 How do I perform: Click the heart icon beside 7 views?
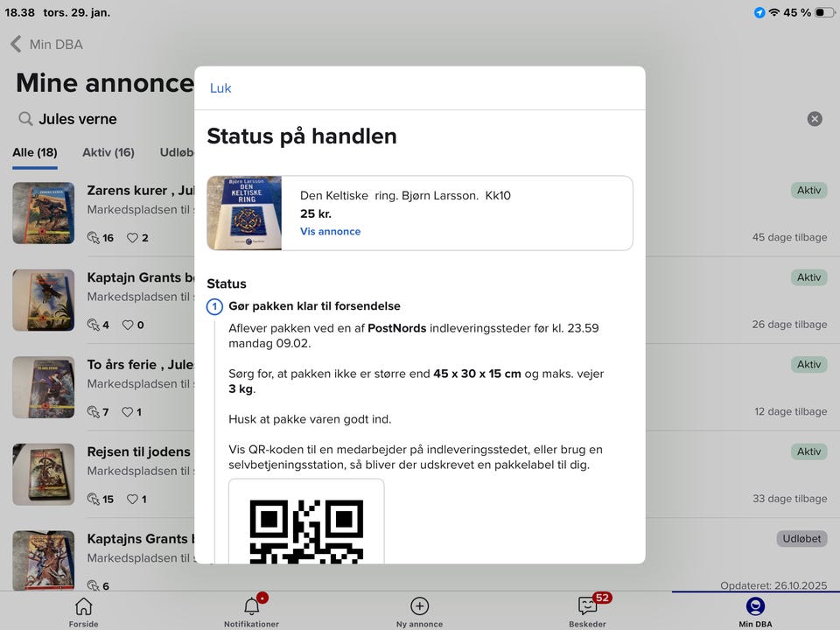tap(127, 412)
